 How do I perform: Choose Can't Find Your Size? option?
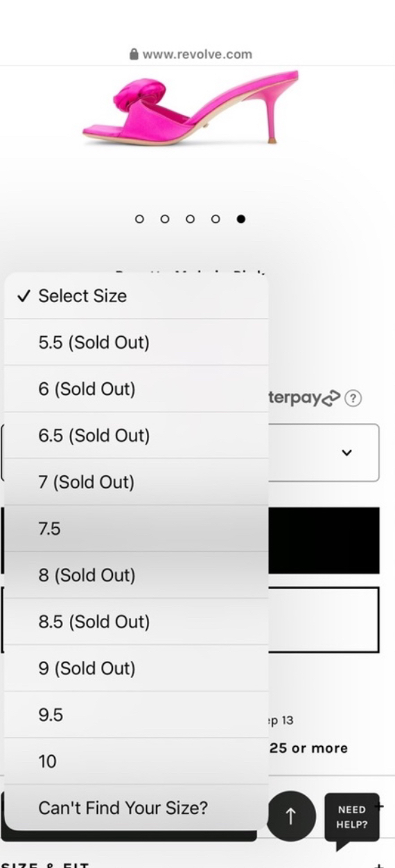[x=136, y=808]
